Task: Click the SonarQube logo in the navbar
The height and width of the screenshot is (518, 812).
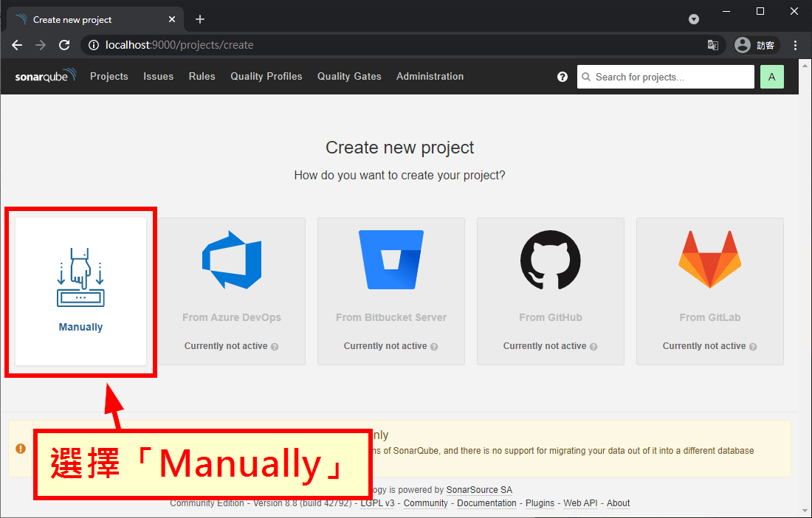Action: (46, 75)
